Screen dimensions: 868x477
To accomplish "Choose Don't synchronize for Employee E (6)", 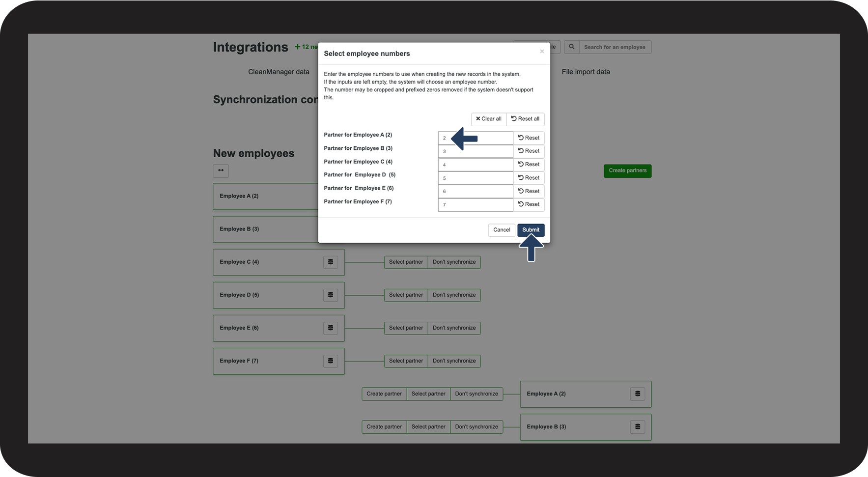I will pos(454,328).
